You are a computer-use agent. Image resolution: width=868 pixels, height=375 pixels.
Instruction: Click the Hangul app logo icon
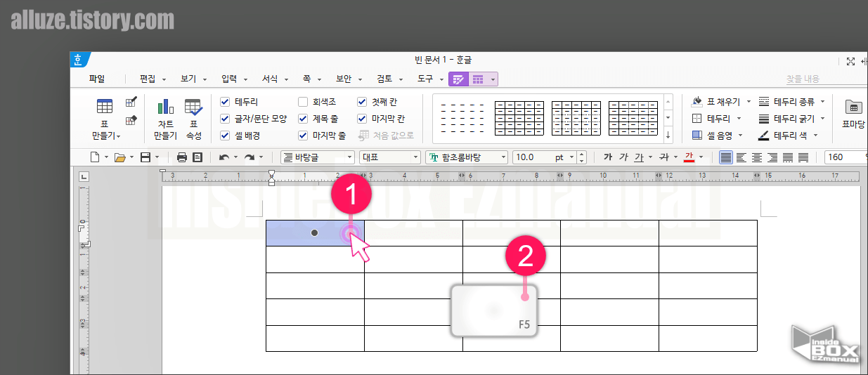pos(79,60)
